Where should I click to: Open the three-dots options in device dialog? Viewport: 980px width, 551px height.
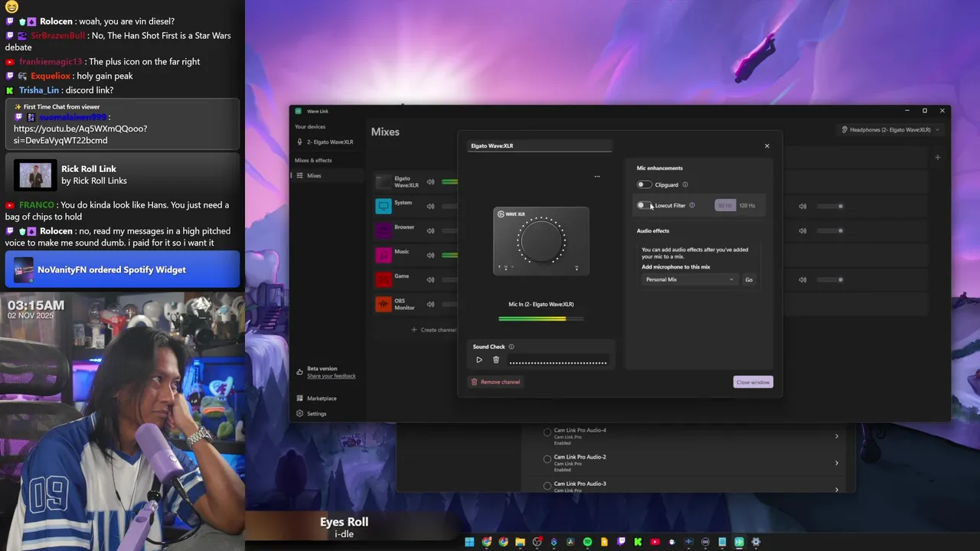(x=597, y=176)
